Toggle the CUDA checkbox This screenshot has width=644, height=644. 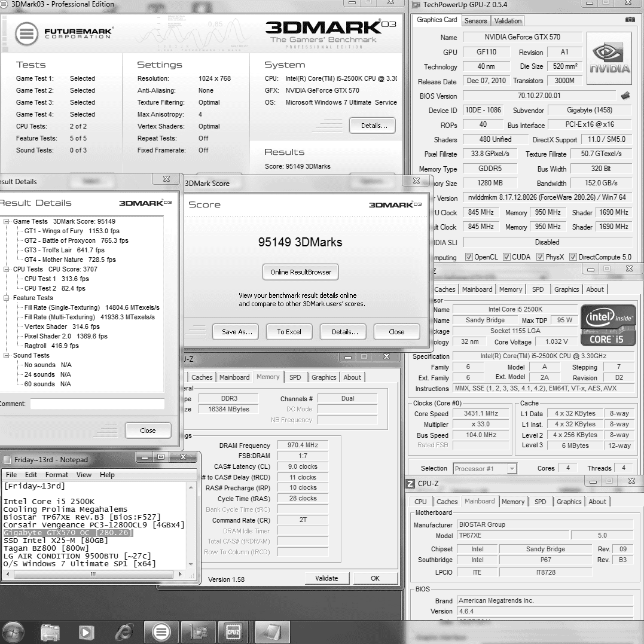(x=506, y=257)
